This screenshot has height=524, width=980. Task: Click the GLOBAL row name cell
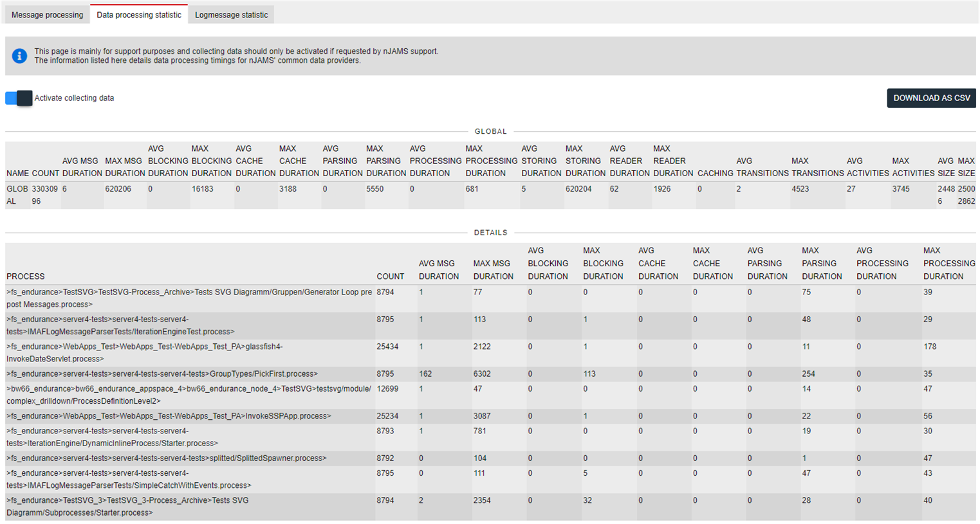pyautogui.click(x=17, y=195)
